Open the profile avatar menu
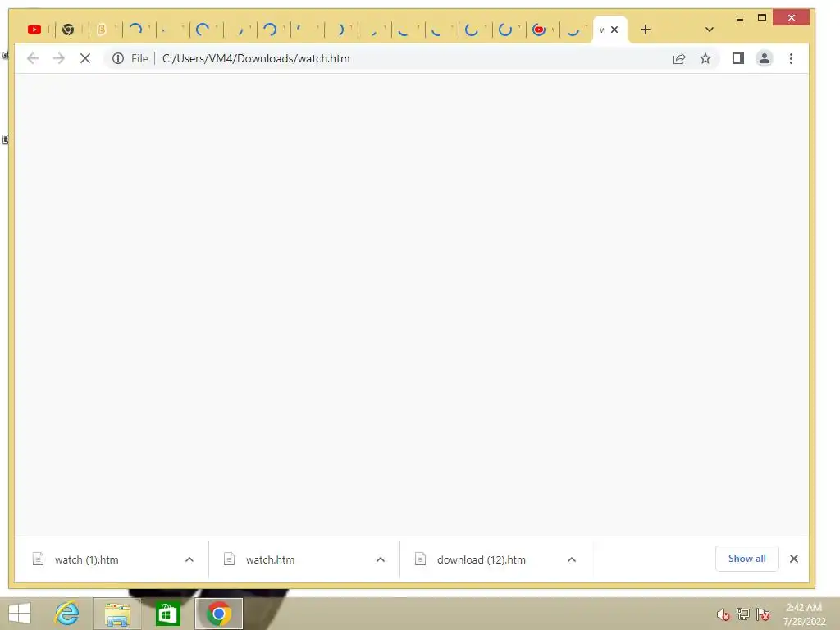 [765, 58]
